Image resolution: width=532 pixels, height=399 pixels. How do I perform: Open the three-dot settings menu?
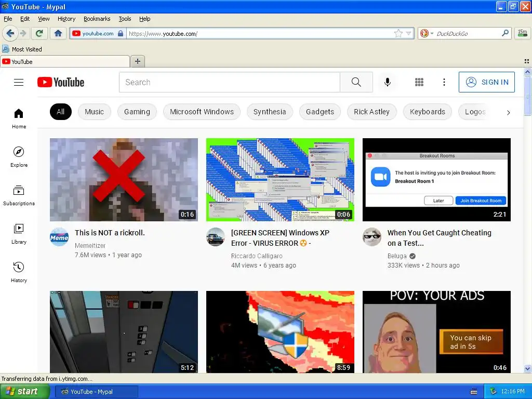[x=444, y=82]
